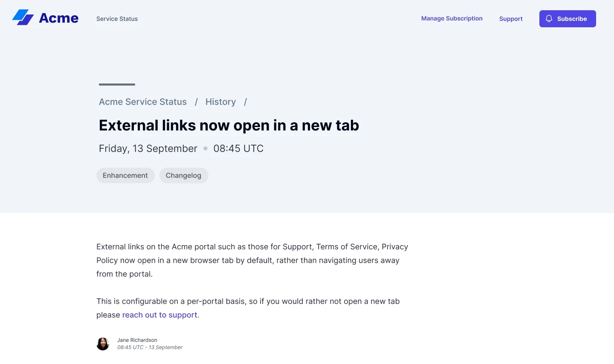Select the Changelog tag
The image size is (614, 364).
pyautogui.click(x=183, y=175)
